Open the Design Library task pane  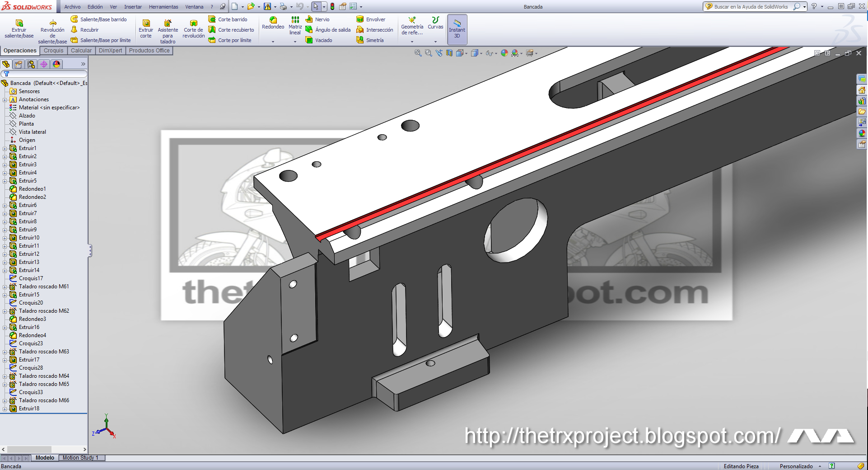[x=862, y=101]
